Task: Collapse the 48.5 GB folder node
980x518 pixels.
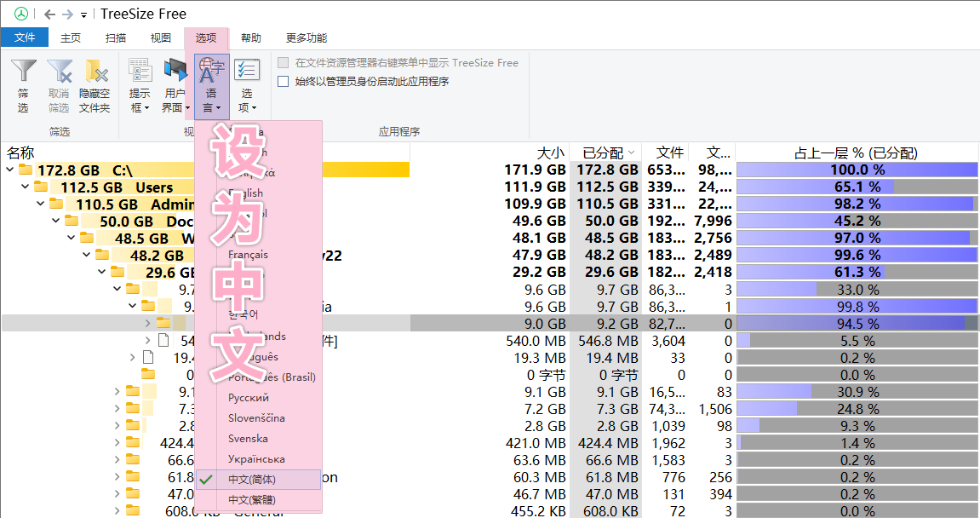Action: point(72,238)
